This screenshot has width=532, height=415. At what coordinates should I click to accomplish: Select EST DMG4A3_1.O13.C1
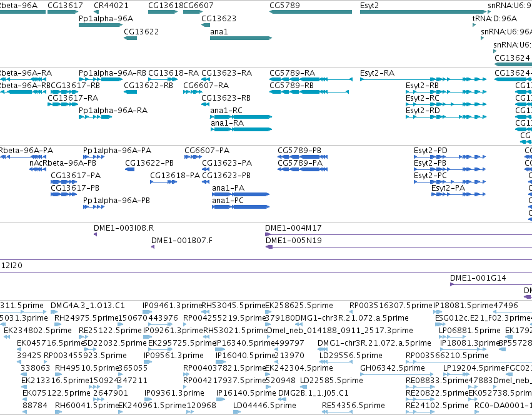point(54,312)
